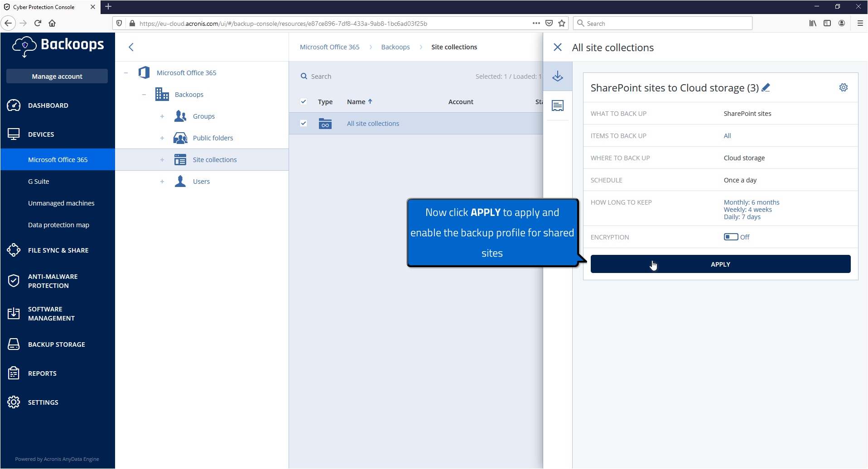Collapse the Microsoft Office 365 tree node

pos(126,72)
